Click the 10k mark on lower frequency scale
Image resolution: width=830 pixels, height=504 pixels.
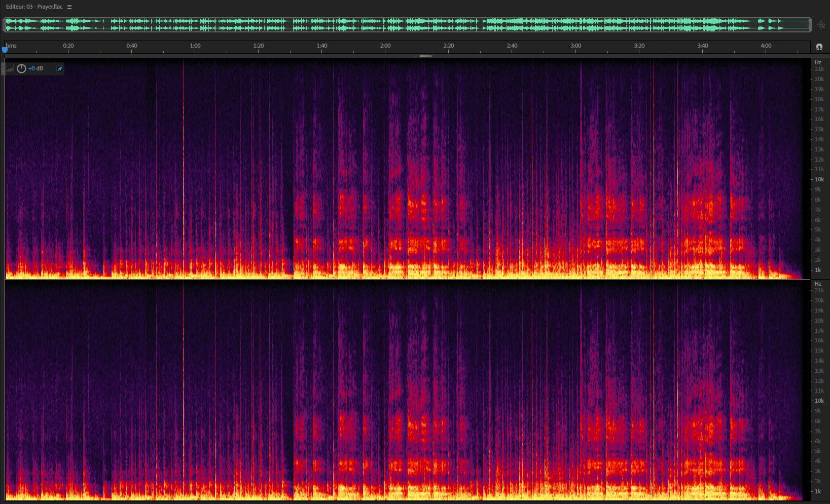[x=819, y=401]
